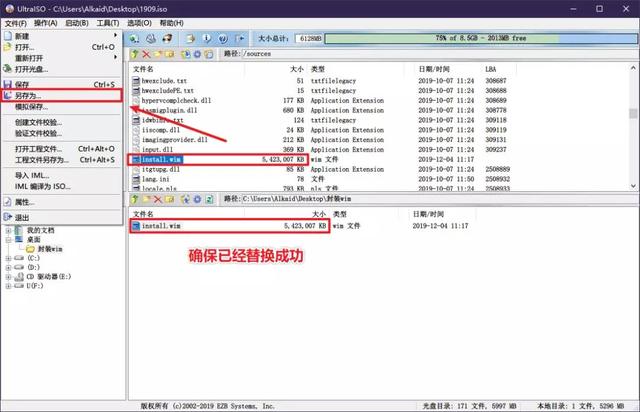Click last icon left of /sources path
640x412 pixels.
209,54
